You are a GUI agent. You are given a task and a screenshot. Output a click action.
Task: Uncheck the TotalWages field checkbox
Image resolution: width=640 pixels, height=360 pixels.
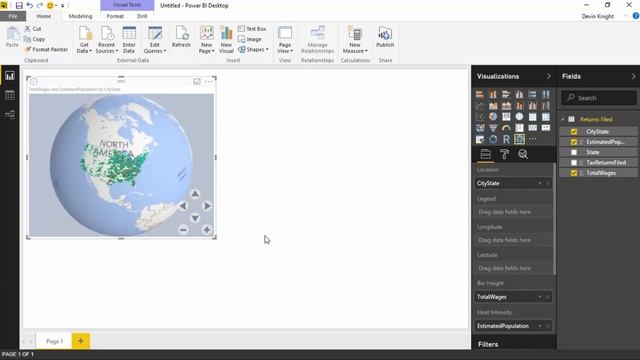coord(574,173)
